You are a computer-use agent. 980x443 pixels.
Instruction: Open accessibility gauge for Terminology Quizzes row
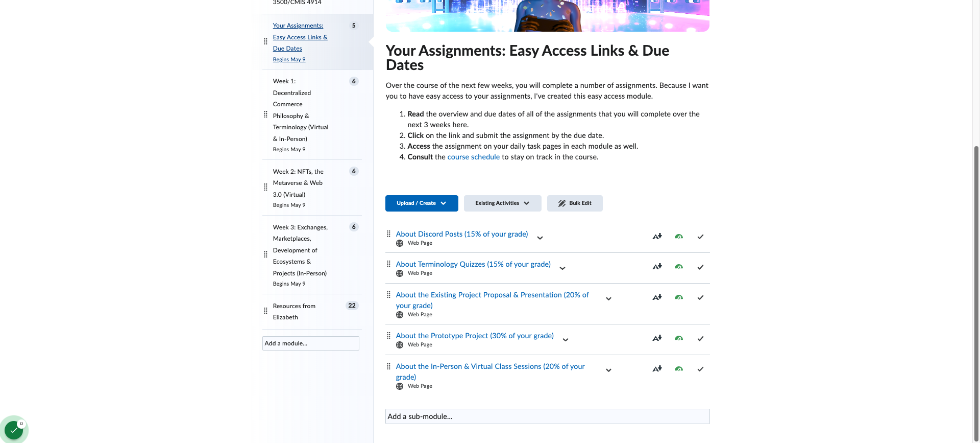click(x=679, y=267)
